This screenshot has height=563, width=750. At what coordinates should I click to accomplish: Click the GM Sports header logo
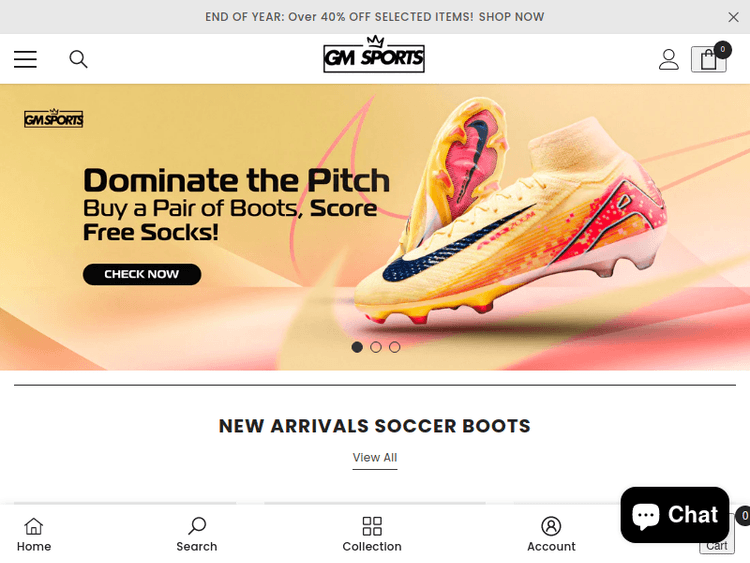[x=374, y=57]
